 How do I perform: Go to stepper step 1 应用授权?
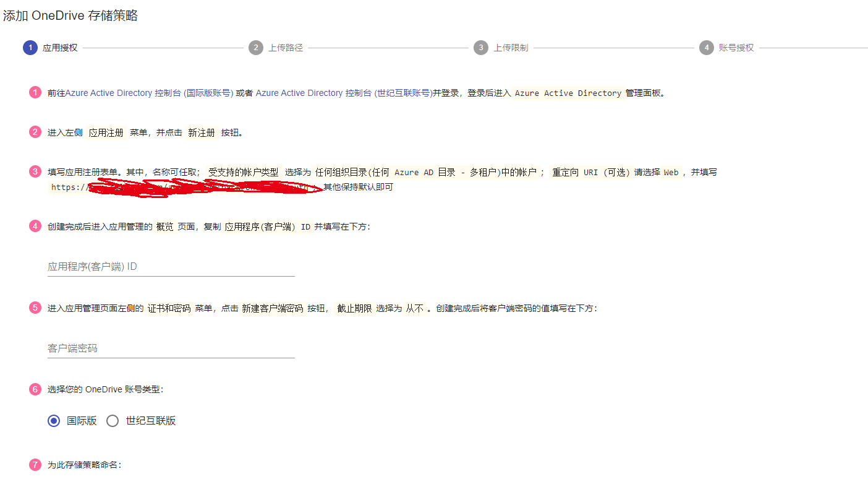pos(51,48)
